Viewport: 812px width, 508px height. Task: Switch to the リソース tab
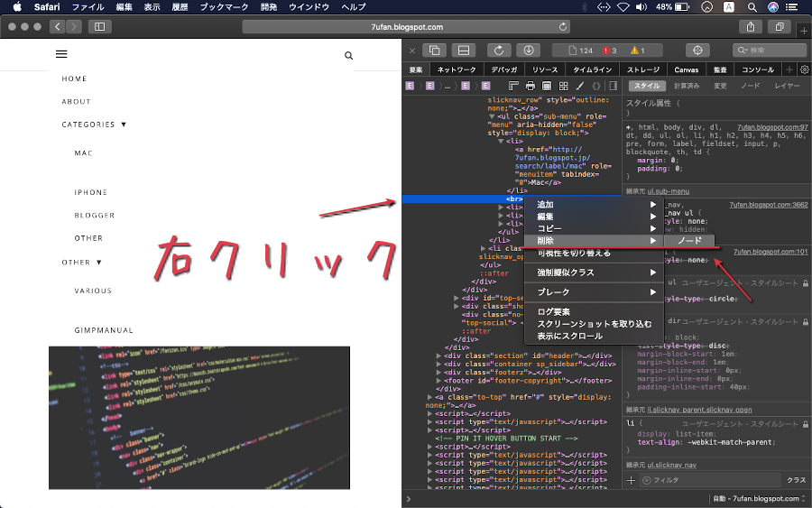click(x=545, y=69)
